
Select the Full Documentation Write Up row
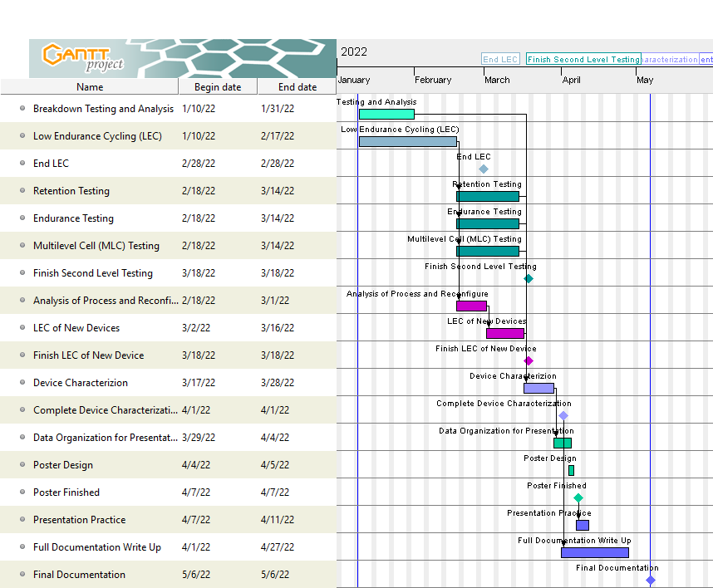(x=168, y=547)
